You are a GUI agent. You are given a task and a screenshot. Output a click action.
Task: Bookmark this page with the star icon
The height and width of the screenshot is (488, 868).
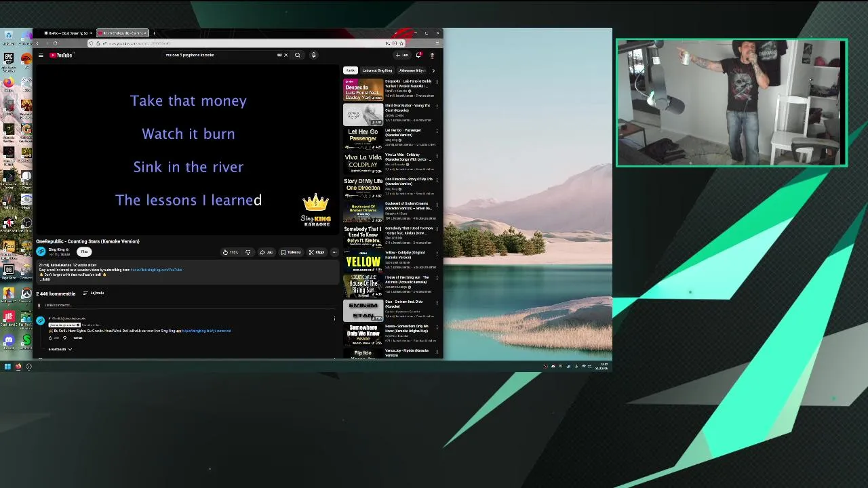(x=401, y=43)
